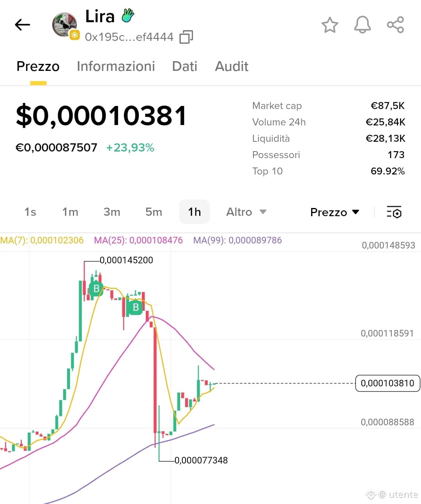Open the Prezzo chart type dropdown
This screenshot has width=421, height=504.
(334, 212)
